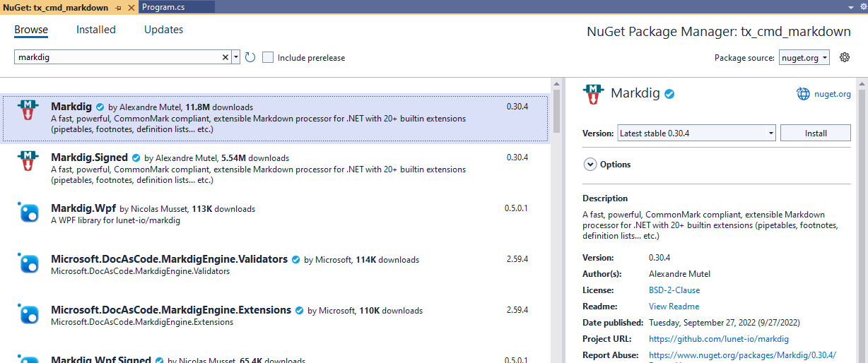Select Markdig.Wpf.Signed package title
The height and width of the screenshot is (363, 868).
pos(101,360)
